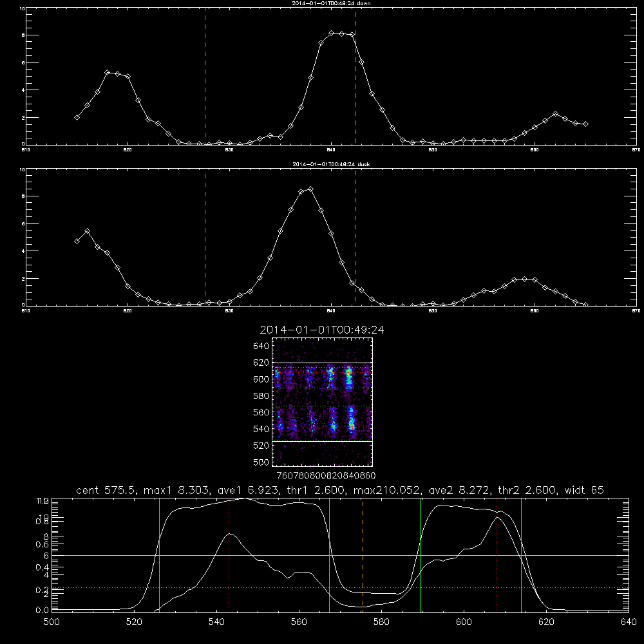
Task: Click 'max210.052' in the bottom title
Action: pyautogui.click(x=386, y=490)
